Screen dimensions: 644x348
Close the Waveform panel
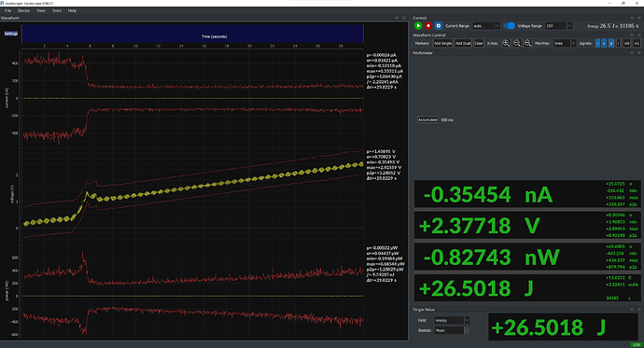pyautogui.click(x=404, y=18)
